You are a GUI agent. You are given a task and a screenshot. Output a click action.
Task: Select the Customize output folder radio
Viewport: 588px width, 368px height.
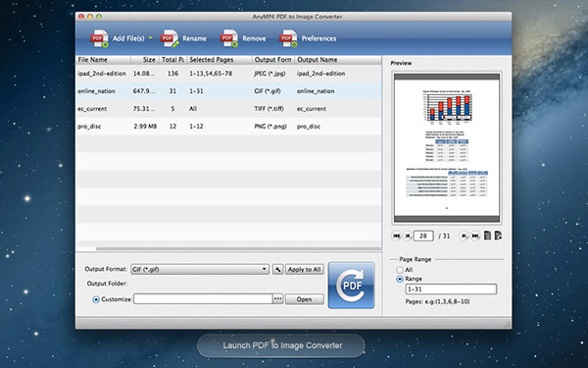[96, 299]
